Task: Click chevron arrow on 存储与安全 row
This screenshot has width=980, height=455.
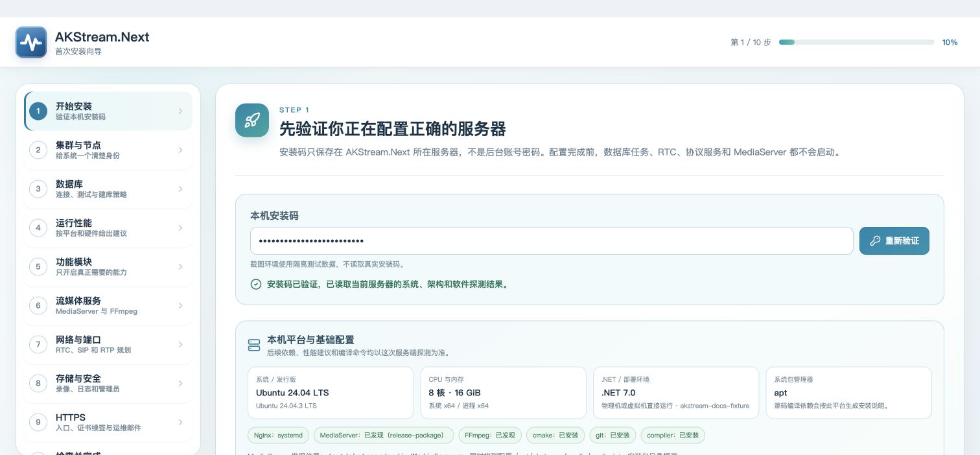Action: (180, 383)
